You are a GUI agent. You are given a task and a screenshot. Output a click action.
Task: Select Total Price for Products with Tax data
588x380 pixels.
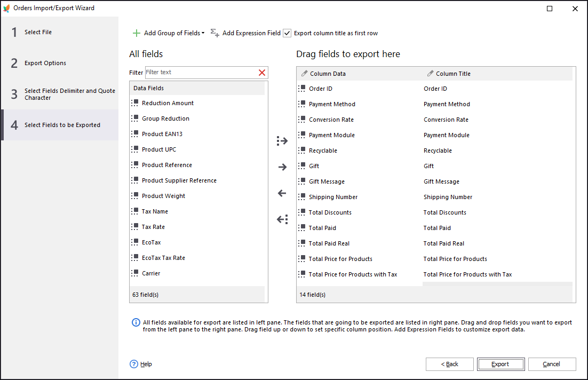(x=353, y=274)
